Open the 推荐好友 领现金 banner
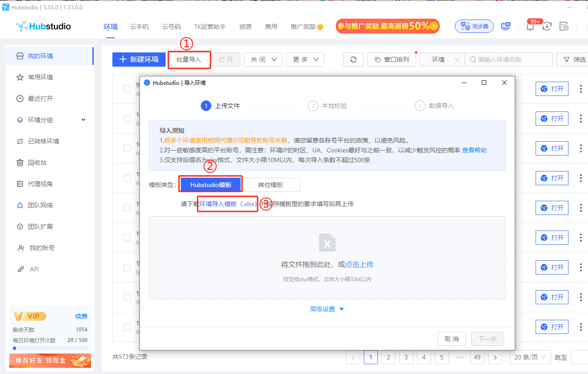This screenshot has height=374, width=588. [50, 361]
